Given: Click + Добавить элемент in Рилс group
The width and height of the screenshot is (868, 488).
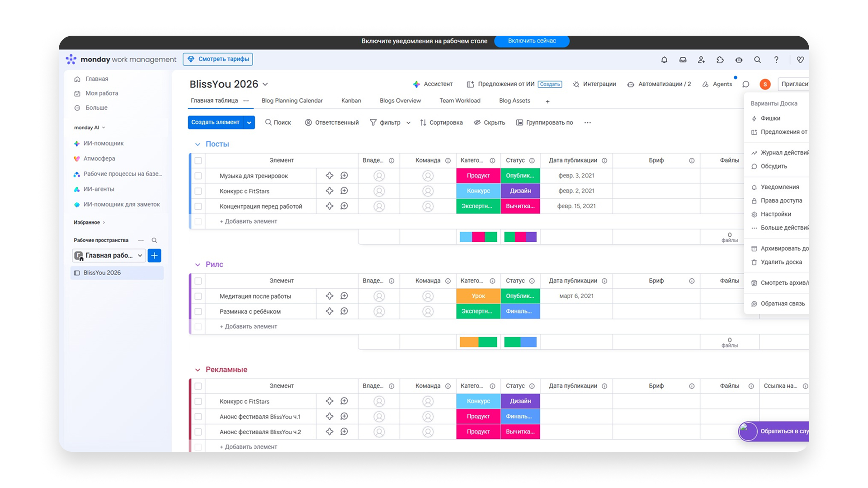Looking at the screenshot, I should tap(248, 327).
